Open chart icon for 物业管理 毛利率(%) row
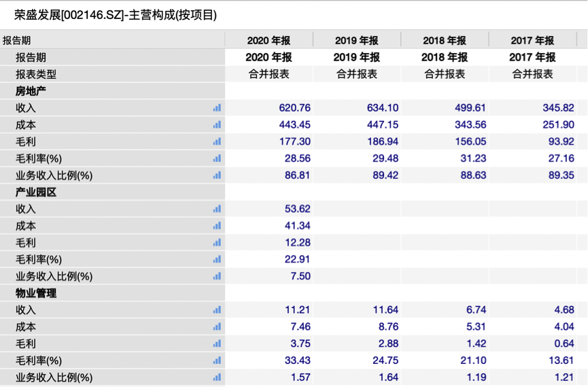This screenshot has height=387, width=588. (217, 360)
